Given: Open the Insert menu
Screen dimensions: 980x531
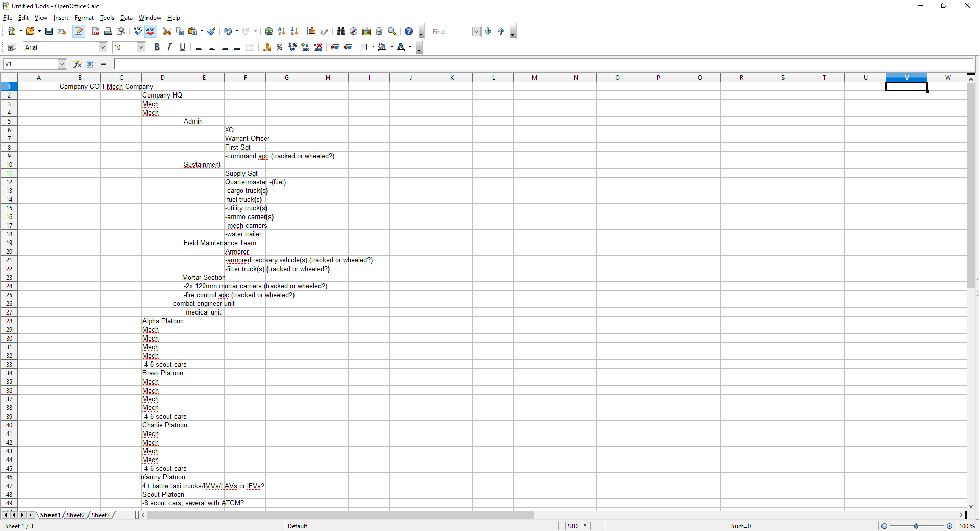Looking at the screenshot, I should coord(61,18).
